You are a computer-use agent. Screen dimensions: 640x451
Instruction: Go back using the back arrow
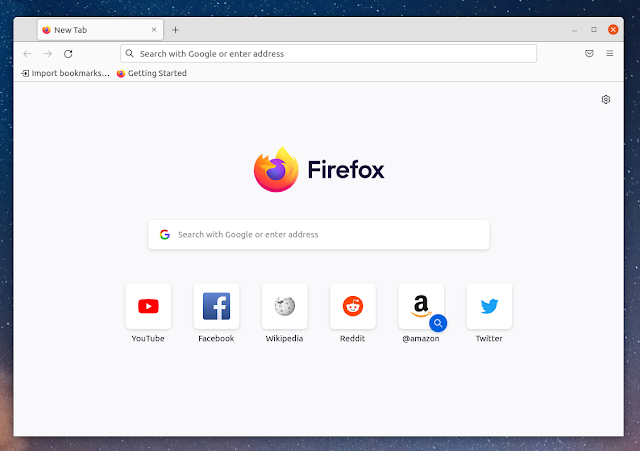27,54
